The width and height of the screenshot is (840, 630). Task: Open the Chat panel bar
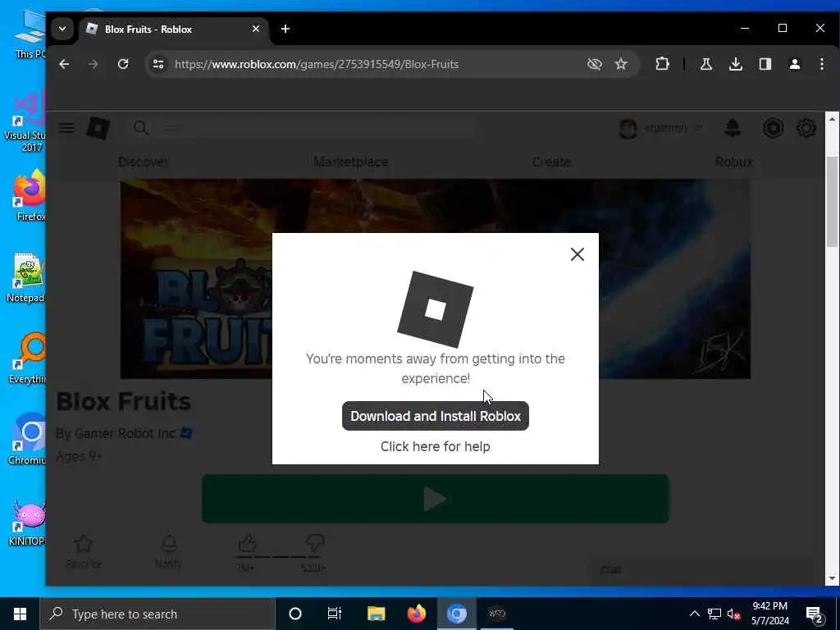pyautogui.click(x=702, y=569)
